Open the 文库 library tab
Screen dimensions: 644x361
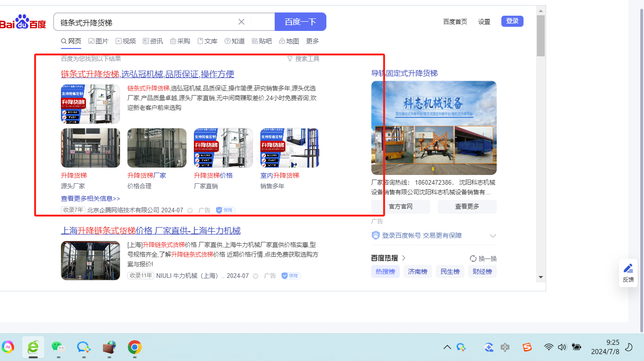tap(207, 41)
